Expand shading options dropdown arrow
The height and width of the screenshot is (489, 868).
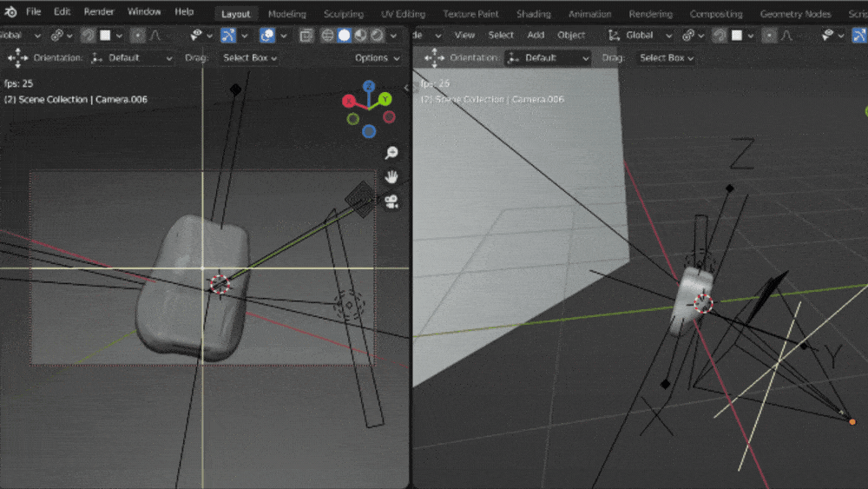coord(393,36)
